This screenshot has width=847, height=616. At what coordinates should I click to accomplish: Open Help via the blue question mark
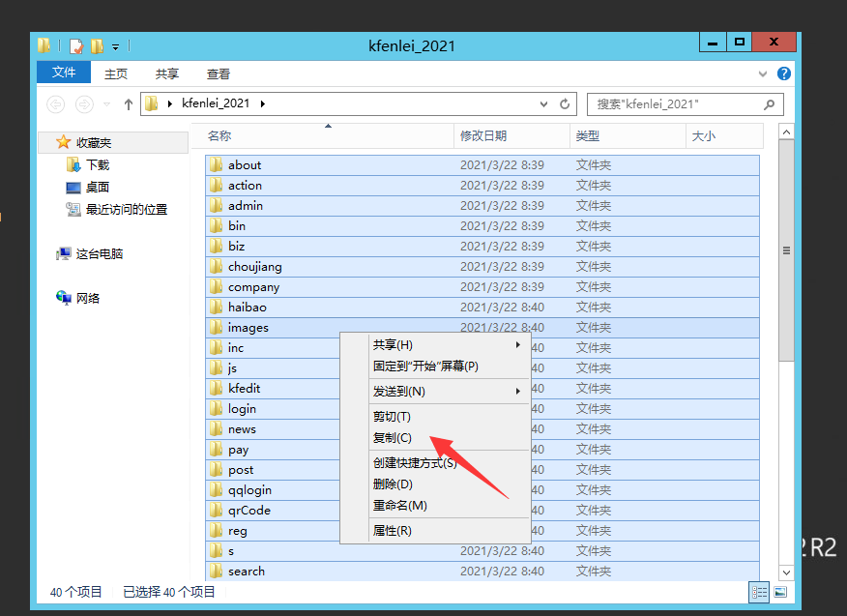tap(784, 73)
